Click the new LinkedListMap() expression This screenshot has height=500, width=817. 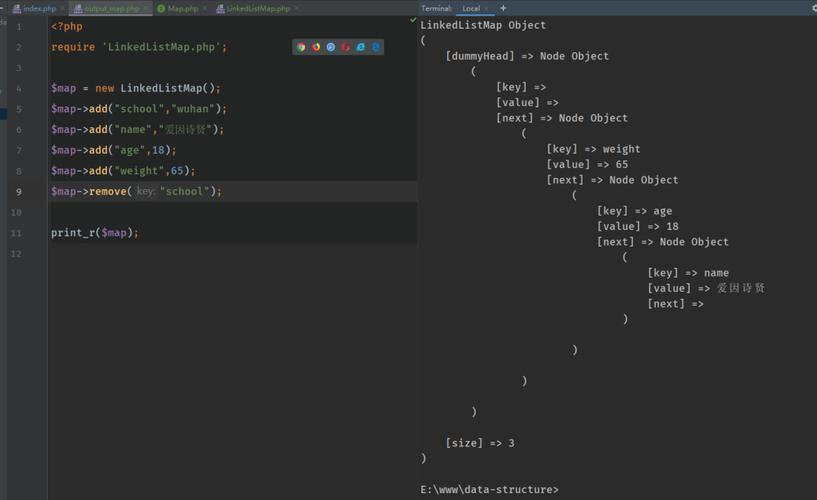158,89
